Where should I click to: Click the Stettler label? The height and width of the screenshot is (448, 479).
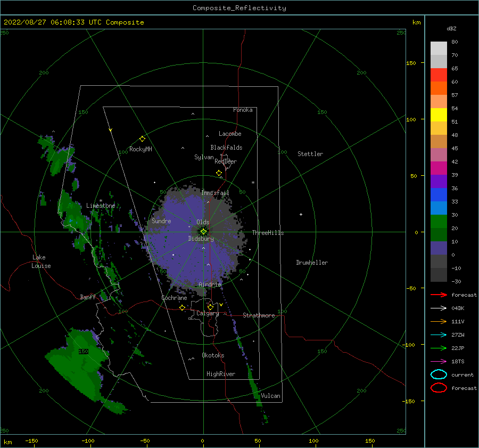(310, 154)
